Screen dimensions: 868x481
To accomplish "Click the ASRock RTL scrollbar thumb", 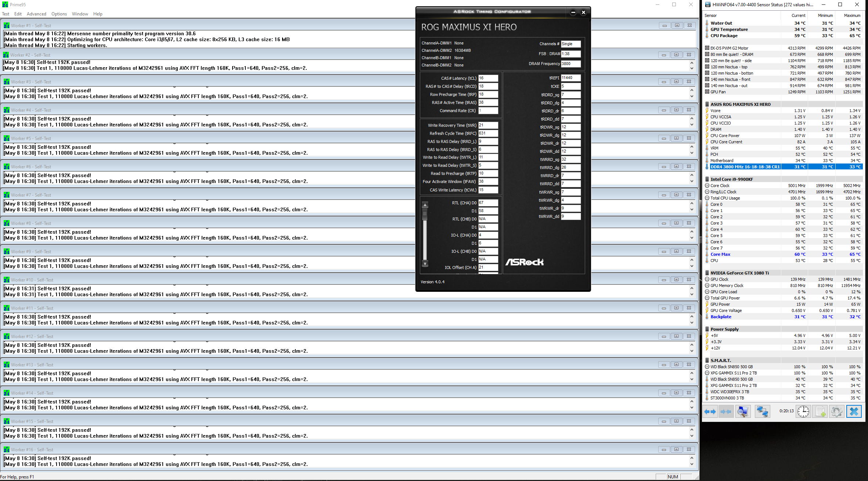I will pos(425,214).
